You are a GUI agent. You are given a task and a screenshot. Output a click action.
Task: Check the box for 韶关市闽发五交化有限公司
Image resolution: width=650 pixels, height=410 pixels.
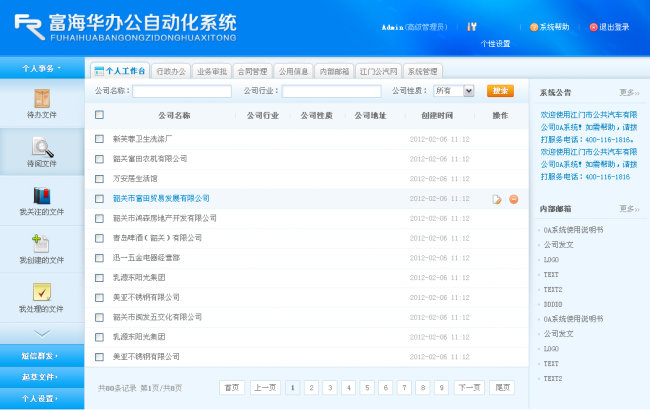(x=99, y=318)
